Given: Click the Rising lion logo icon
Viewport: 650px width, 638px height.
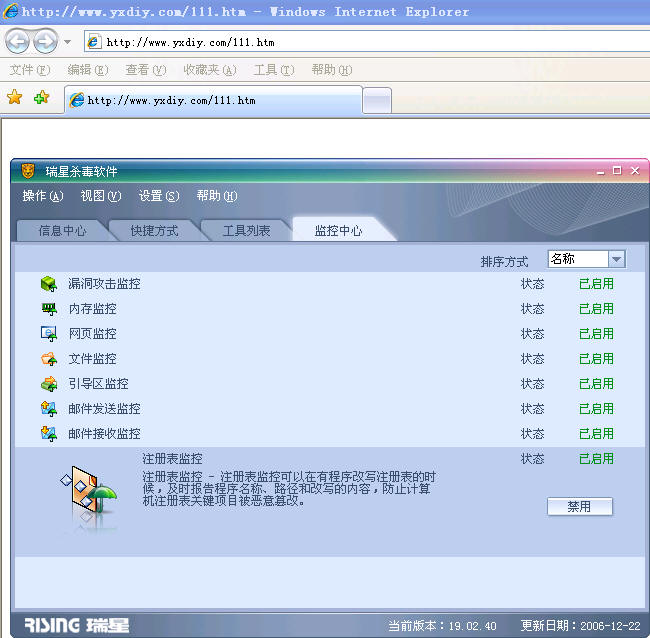Looking at the screenshot, I should tap(28, 171).
